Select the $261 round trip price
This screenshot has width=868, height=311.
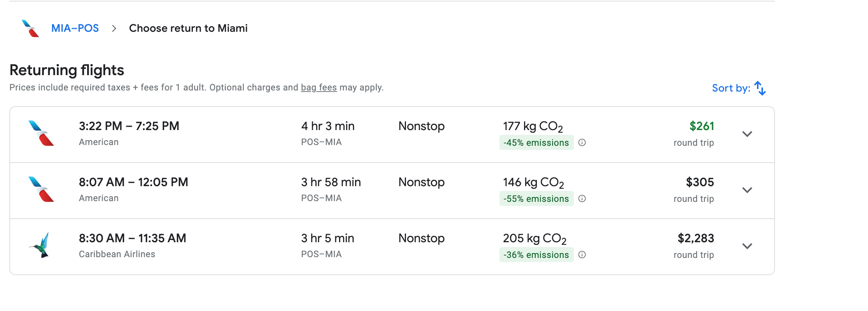701,126
